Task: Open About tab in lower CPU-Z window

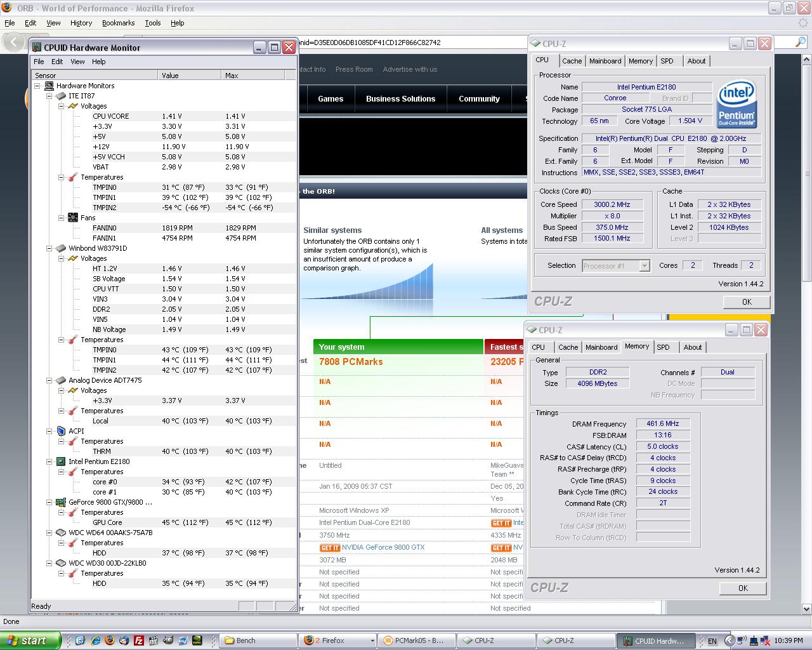Action: [x=693, y=347]
